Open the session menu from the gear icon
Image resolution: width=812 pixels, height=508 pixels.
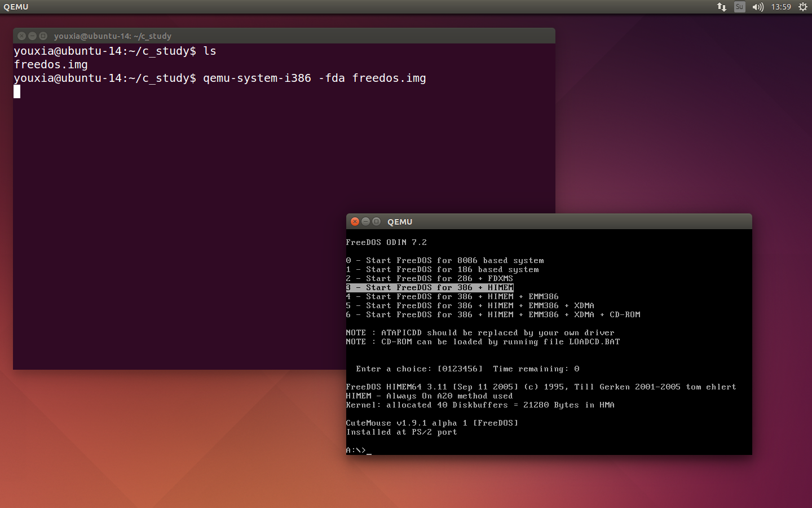802,7
